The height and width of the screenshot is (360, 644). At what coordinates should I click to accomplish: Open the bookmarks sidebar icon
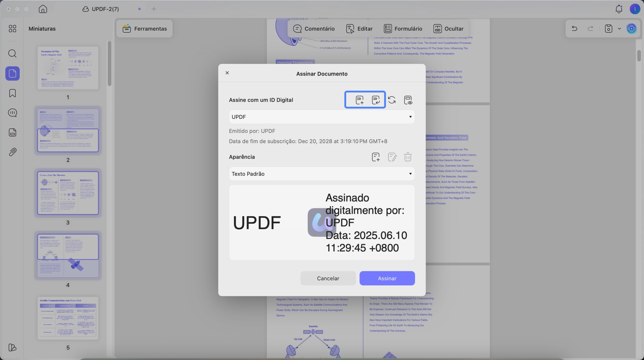12,93
